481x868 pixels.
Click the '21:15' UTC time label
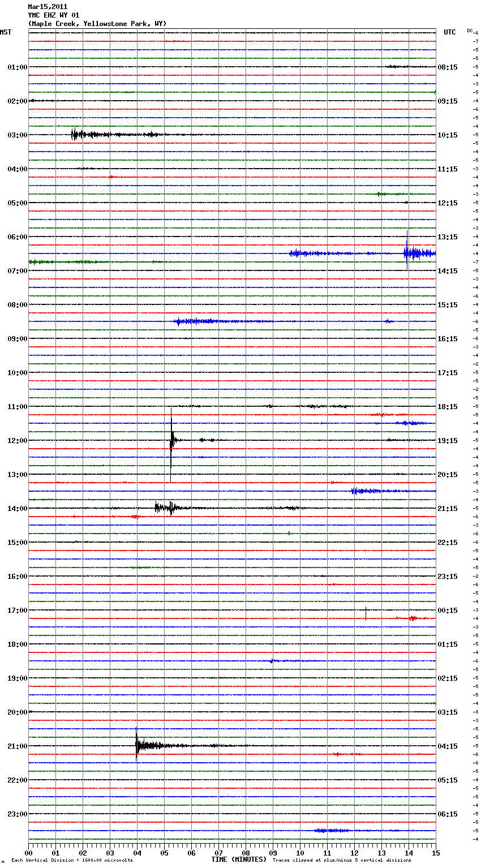coord(448,509)
